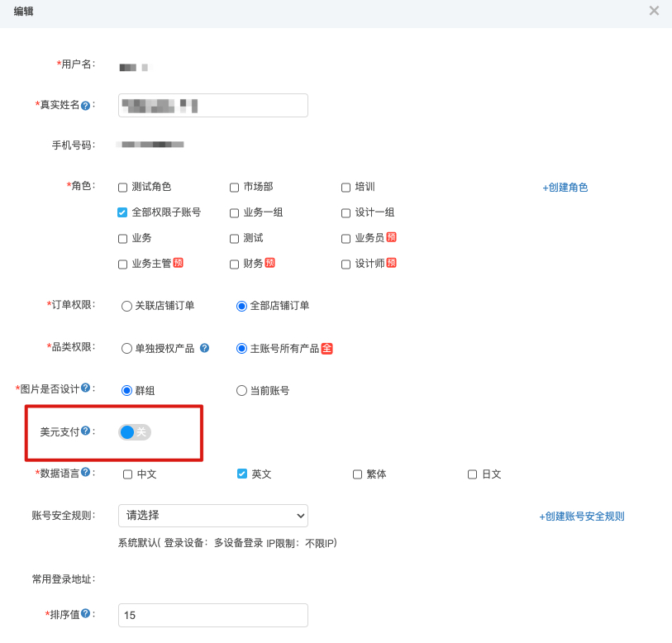Select 单独授权产品 category permission
Viewport: 672px width, 643px height.
126,349
